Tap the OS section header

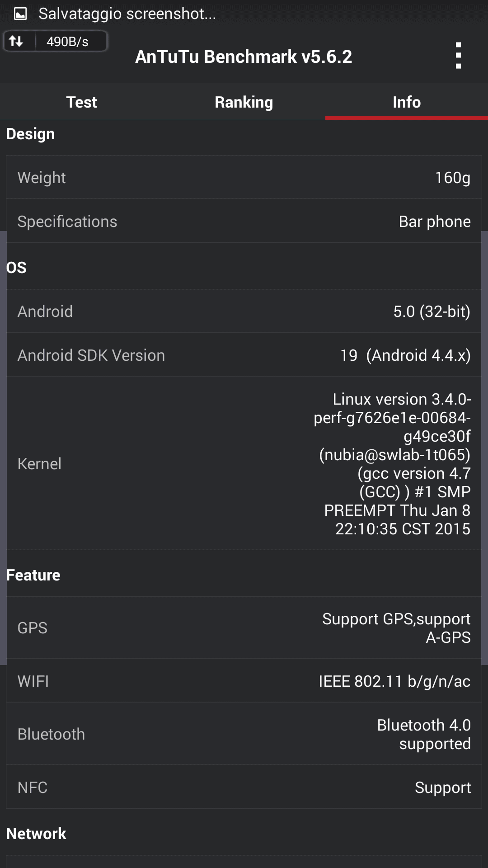(17, 268)
